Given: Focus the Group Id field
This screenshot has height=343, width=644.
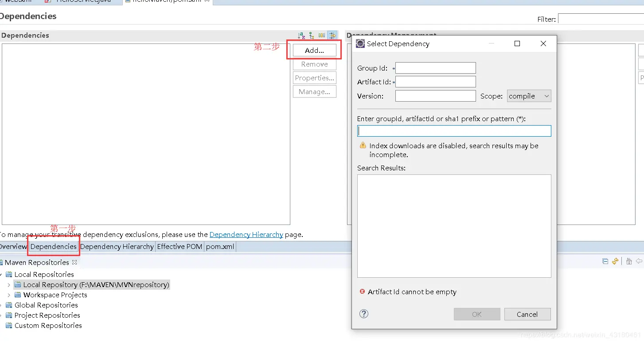Looking at the screenshot, I should pos(436,68).
